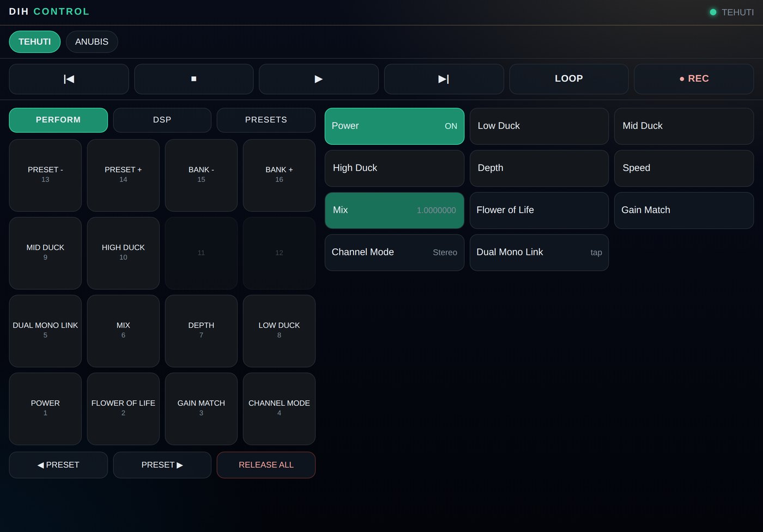Switch to the ANUBIS device tab
Screen dimensions: 763x532
[x=92, y=42]
